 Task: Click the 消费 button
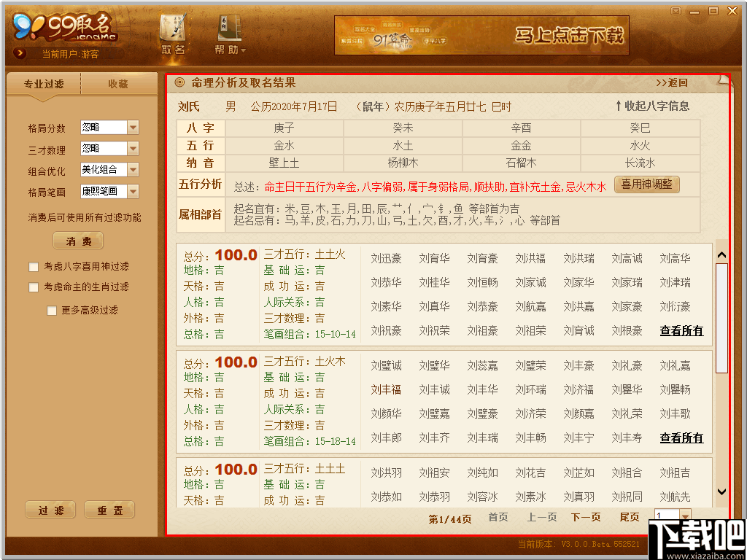(x=77, y=241)
